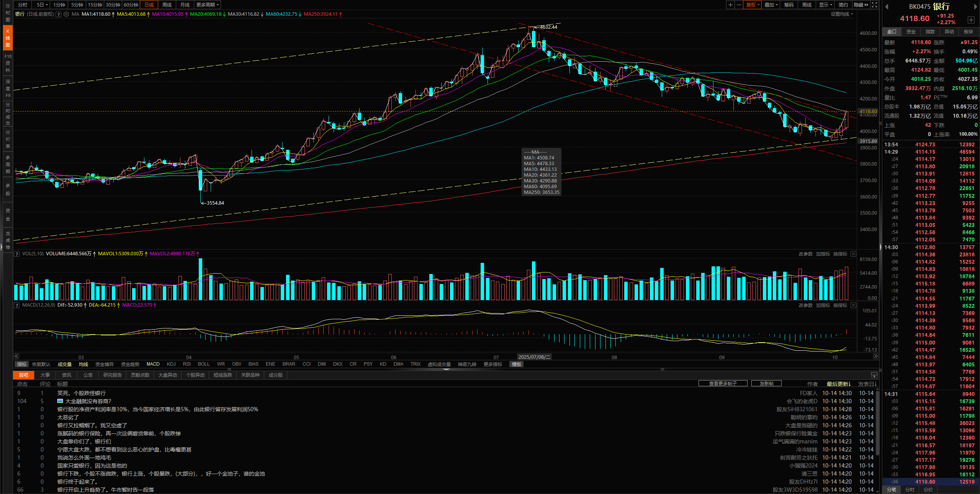Close the VOL indicator panel
The width and height of the screenshot is (980, 494).
click(x=853, y=254)
